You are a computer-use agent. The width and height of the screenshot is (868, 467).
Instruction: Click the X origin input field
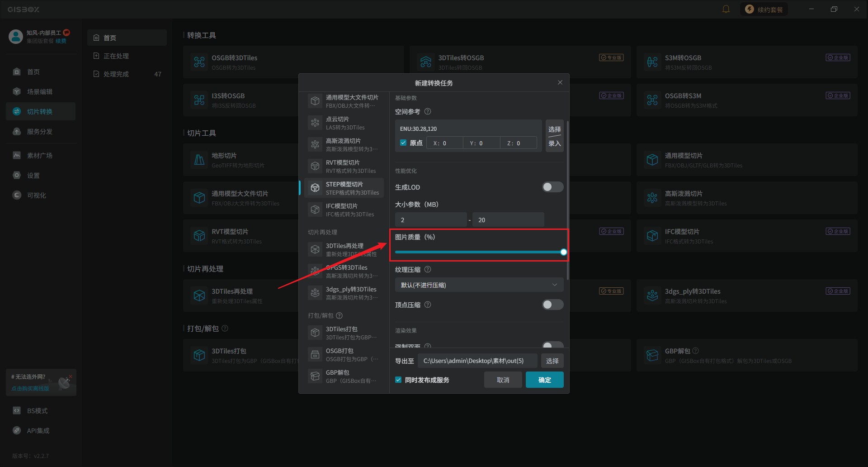(445, 143)
